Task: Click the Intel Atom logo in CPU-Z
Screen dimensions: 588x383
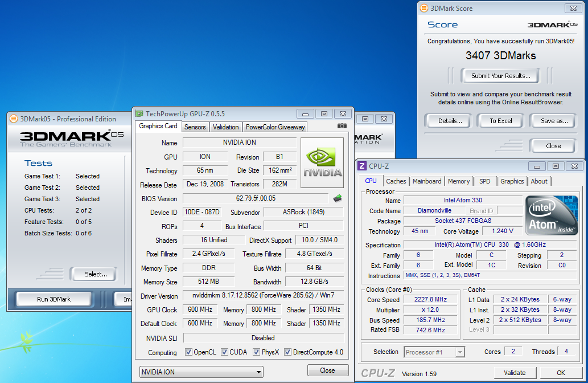Action: coord(552,215)
